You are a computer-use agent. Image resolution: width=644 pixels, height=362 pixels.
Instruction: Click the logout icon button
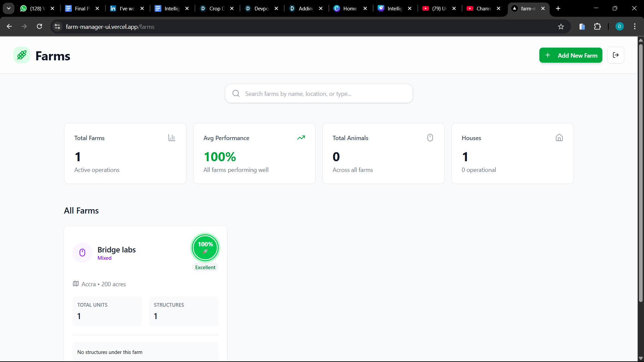click(615, 55)
